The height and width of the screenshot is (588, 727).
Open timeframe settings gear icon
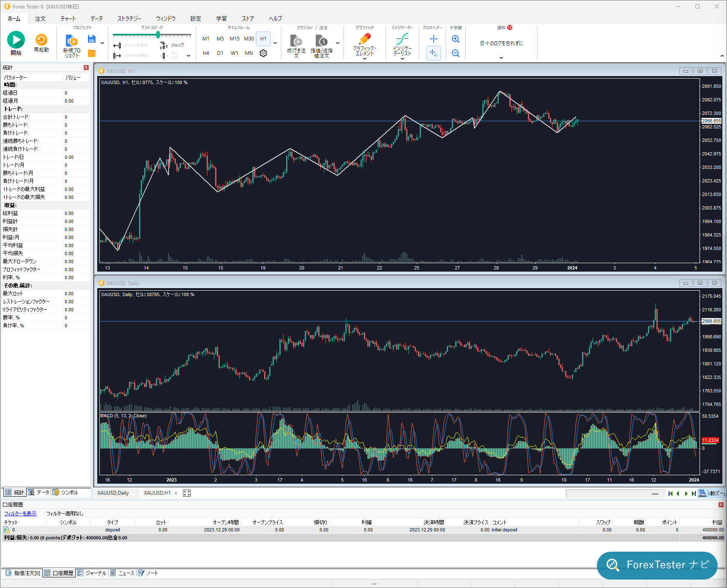point(263,53)
